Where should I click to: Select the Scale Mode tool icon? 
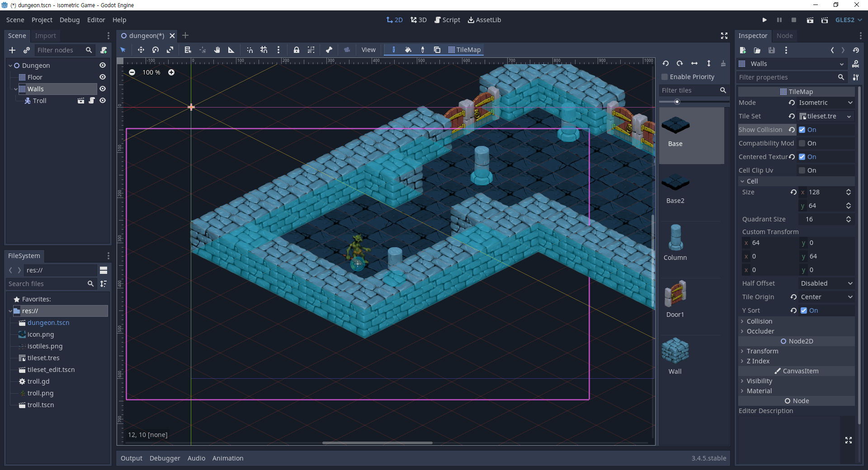[170, 50]
